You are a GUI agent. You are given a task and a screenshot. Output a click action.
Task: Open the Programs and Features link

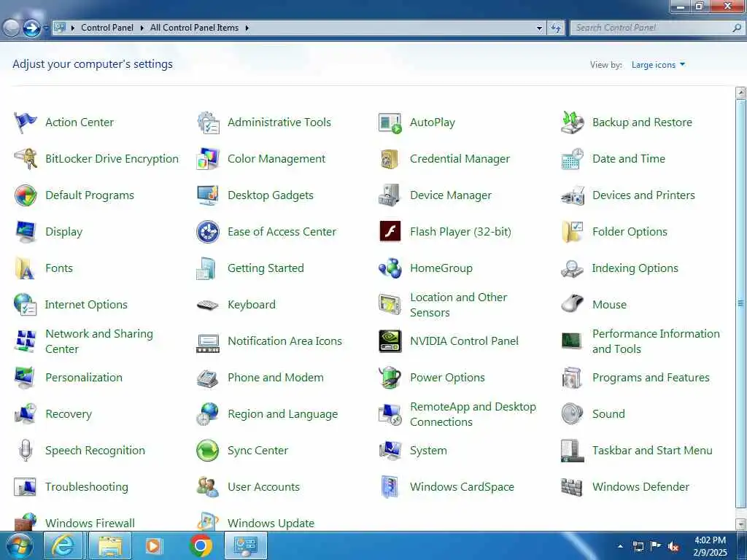pos(651,378)
